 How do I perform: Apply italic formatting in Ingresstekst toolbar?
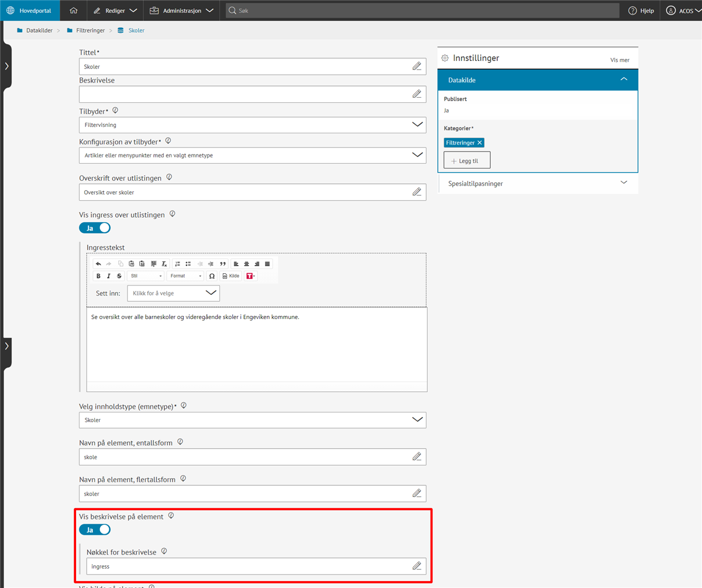109,276
